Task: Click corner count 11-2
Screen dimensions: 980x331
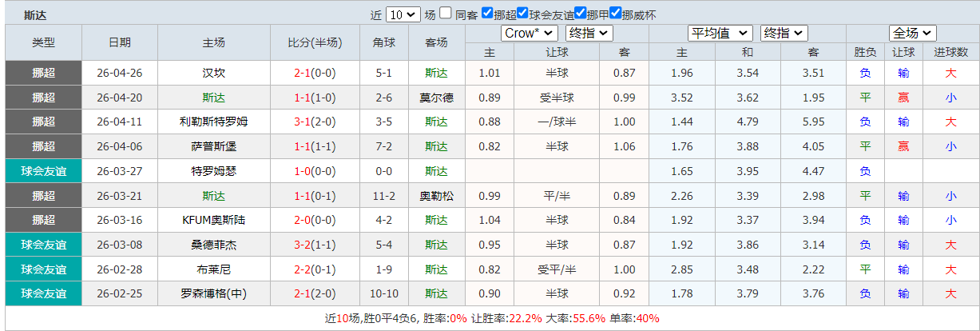Action: (384, 197)
